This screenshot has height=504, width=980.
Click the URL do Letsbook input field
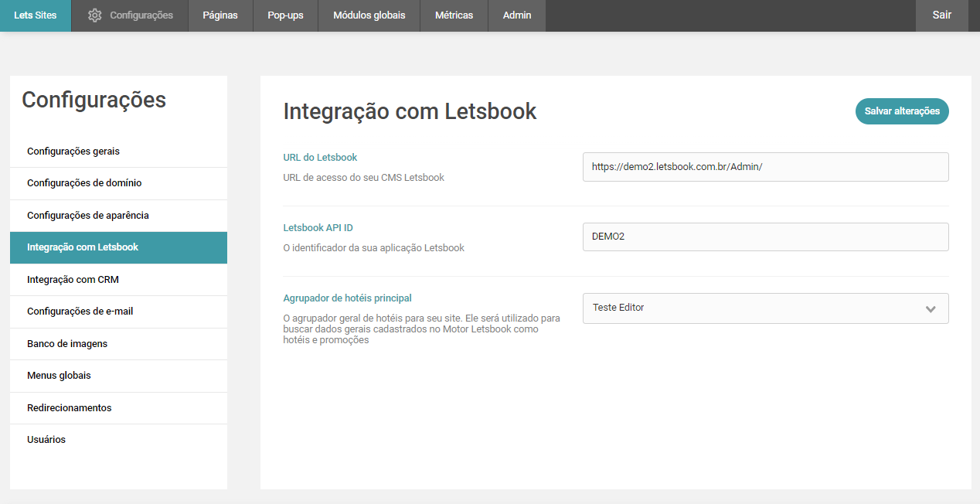(765, 167)
